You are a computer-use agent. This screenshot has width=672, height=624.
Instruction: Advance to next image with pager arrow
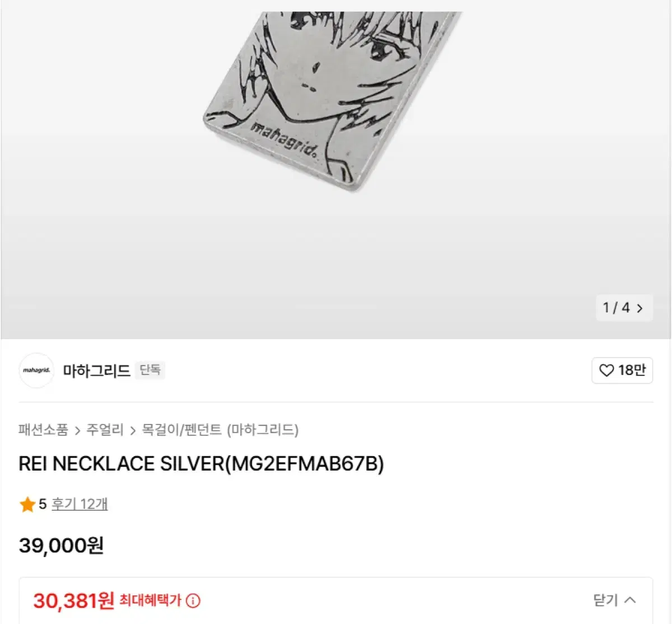point(640,308)
